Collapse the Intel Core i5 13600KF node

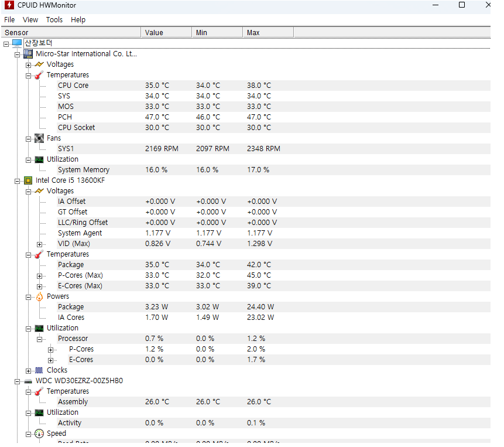pos(18,182)
